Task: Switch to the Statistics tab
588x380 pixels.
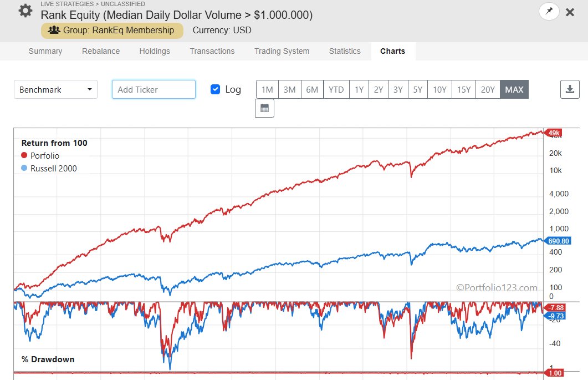Action: 344,50
